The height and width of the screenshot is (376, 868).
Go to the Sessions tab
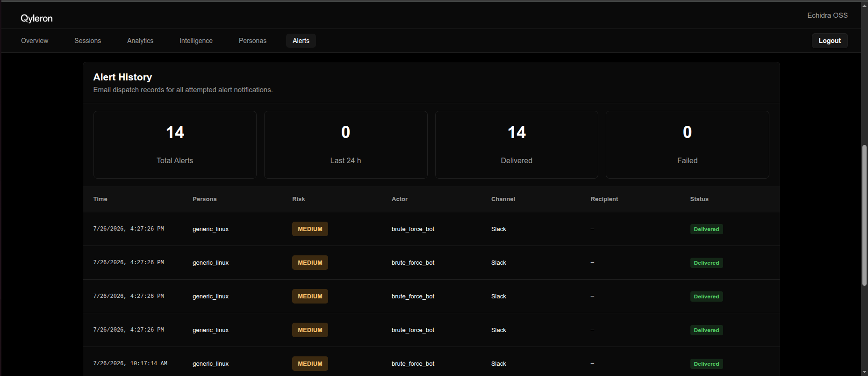pyautogui.click(x=87, y=41)
